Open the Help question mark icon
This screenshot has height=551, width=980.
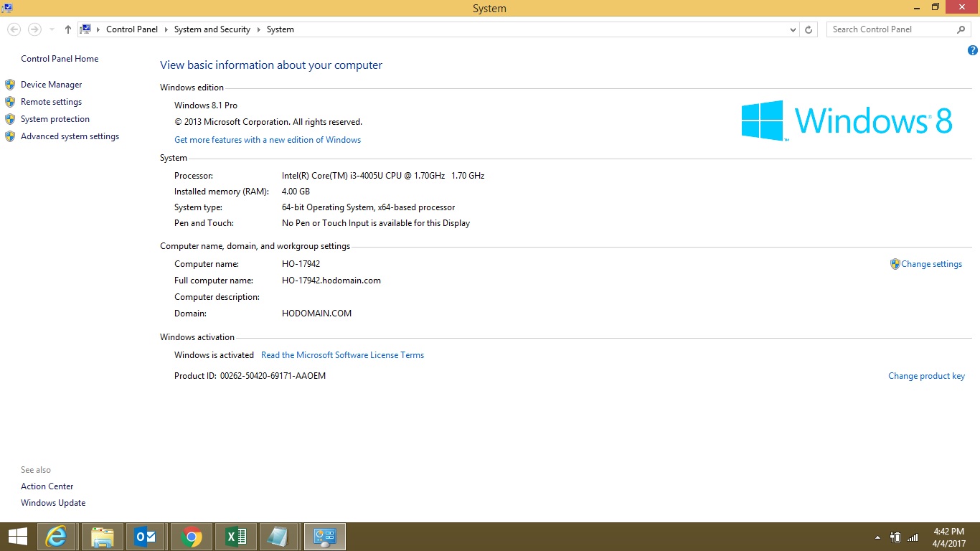point(973,50)
